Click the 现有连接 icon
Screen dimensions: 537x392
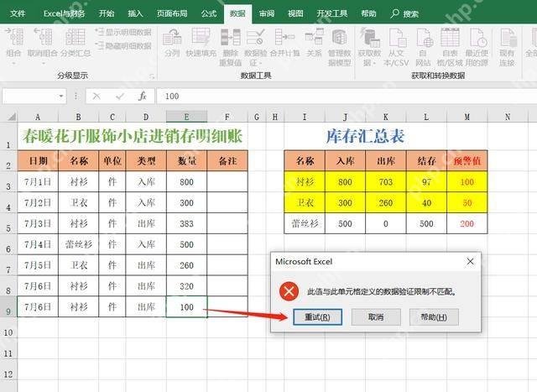[507, 37]
